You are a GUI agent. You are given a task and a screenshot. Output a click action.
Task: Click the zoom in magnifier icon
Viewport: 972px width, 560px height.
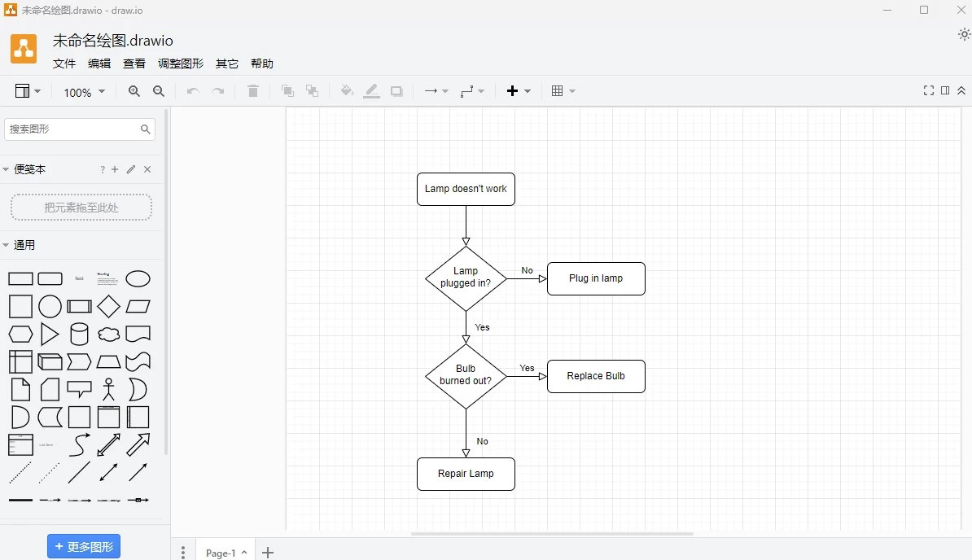point(134,91)
